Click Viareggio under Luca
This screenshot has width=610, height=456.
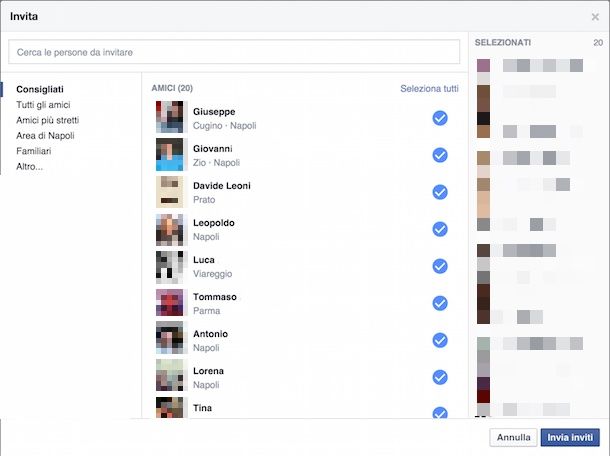(x=212, y=274)
